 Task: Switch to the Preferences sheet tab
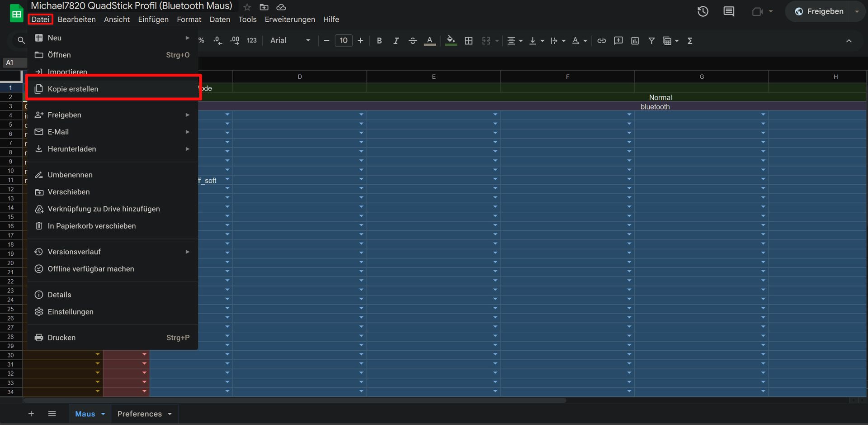pos(139,414)
